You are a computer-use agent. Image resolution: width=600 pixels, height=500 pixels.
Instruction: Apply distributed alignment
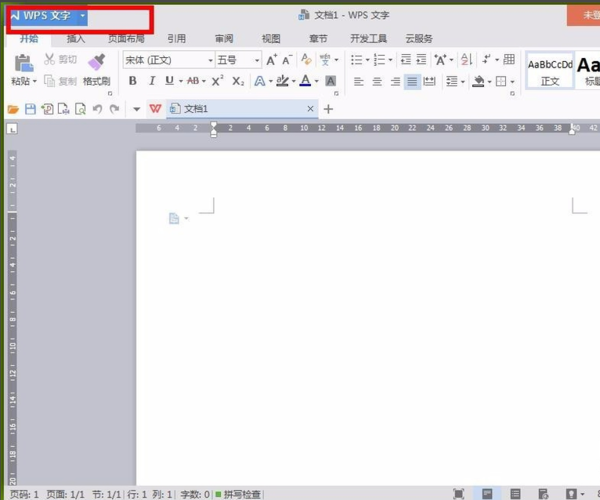429,81
